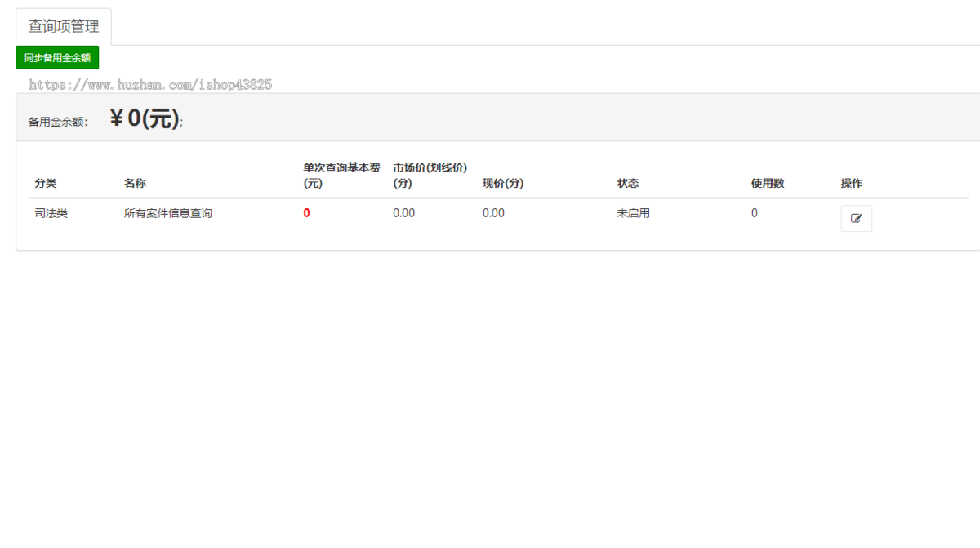This screenshot has height=548, width=980.
Task: Open the 查询项管理 tab
Action: point(64,27)
